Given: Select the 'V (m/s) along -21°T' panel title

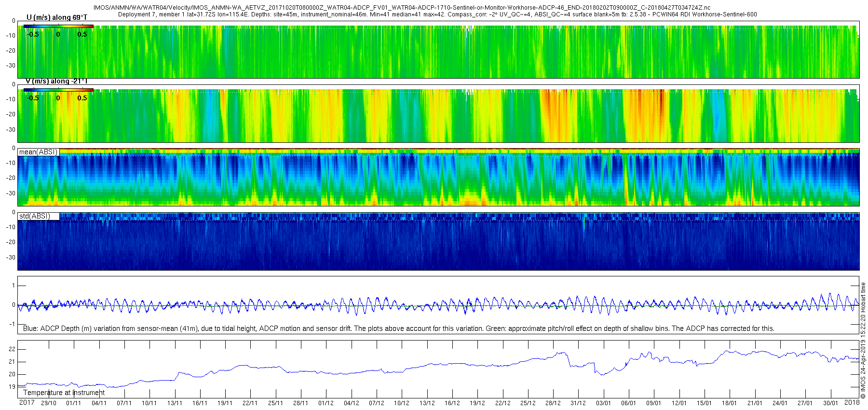Looking at the screenshot, I should click(x=57, y=81).
